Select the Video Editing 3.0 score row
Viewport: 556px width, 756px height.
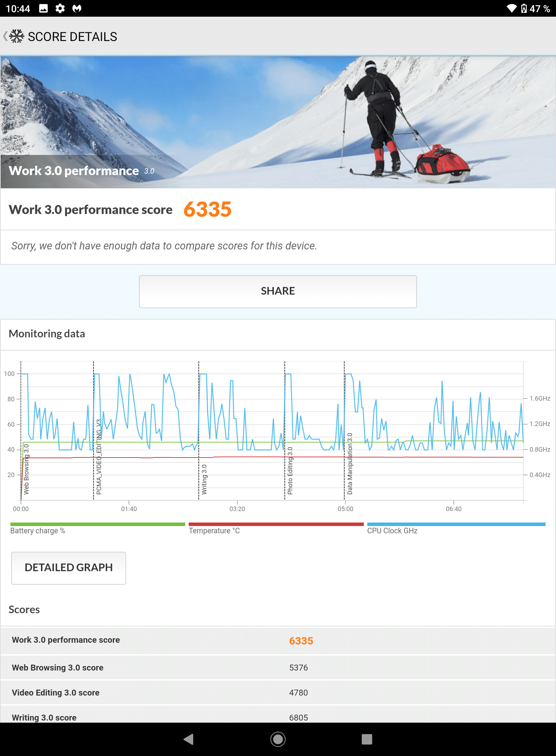pyautogui.click(x=278, y=693)
